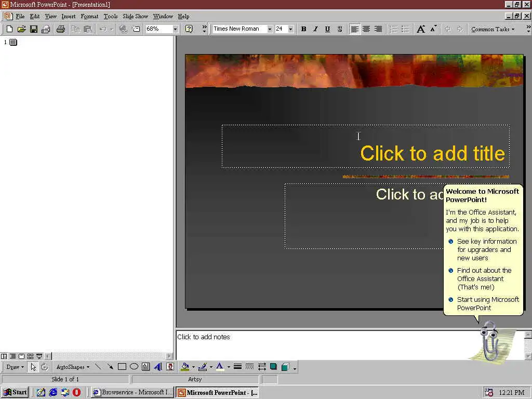Viewport: 532px width, 399px height.
Task: Decrease font size with the small A icon
Action: 433,29
